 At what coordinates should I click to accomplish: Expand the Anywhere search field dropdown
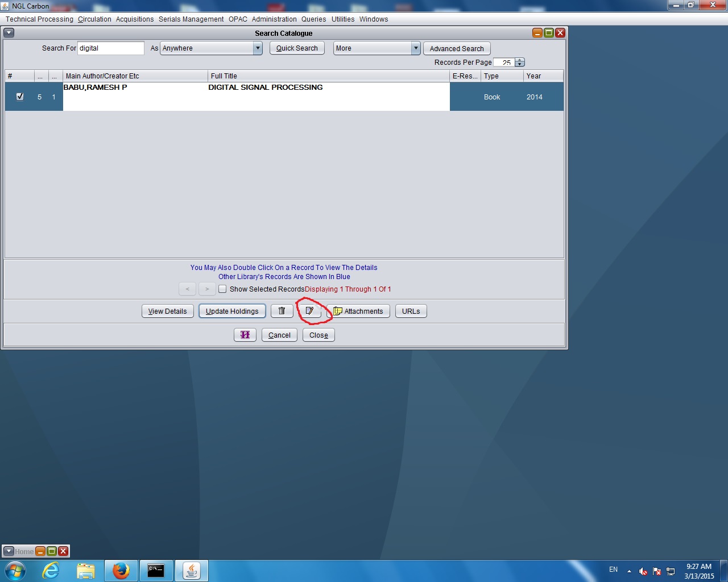[258, 48]
